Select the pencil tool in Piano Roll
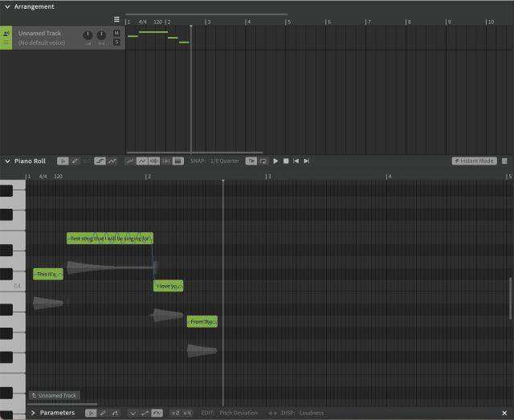This screenshot has height=420, width=514. pyautogui.click(x=75, y=161)
